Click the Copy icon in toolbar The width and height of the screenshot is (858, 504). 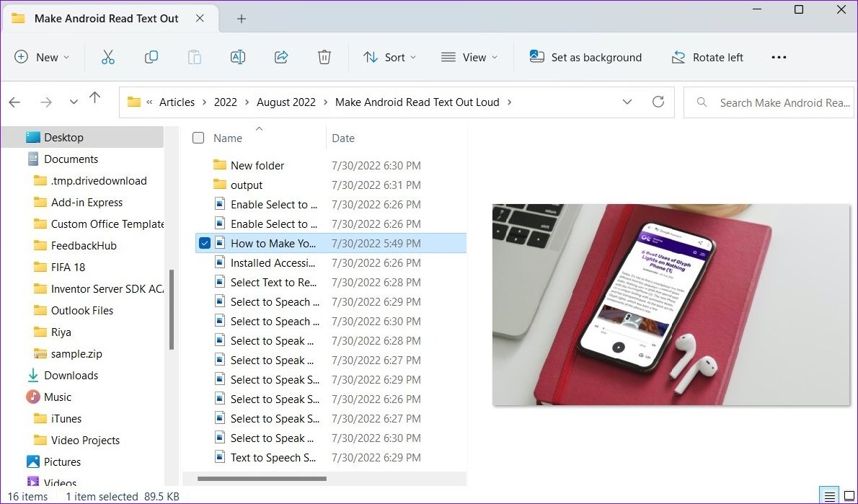pos(151,58)
